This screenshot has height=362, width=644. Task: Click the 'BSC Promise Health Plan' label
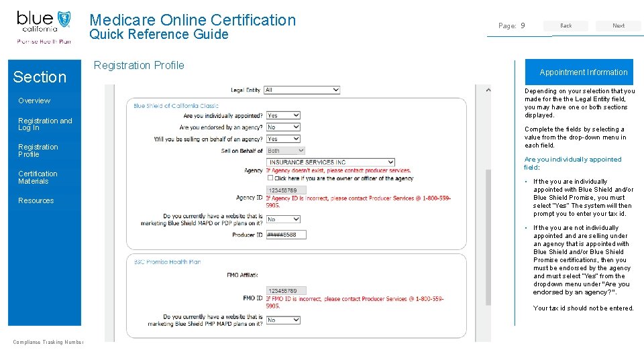tap(167, 262)
